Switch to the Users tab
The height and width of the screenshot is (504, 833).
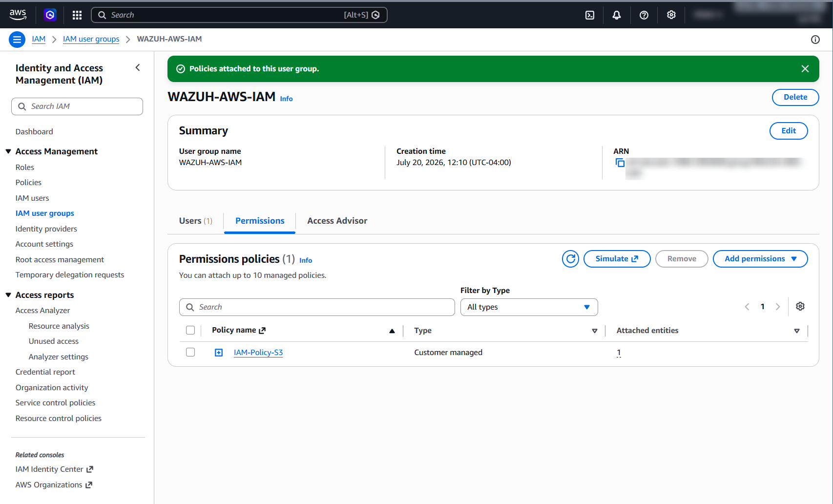pos(196,221)
